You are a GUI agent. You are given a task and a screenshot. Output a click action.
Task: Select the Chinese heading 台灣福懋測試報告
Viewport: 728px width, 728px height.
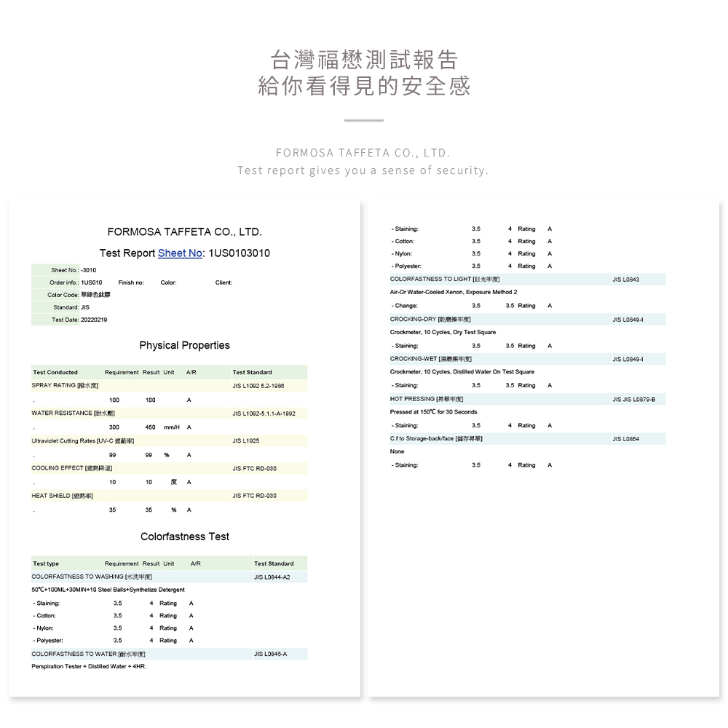364,60
